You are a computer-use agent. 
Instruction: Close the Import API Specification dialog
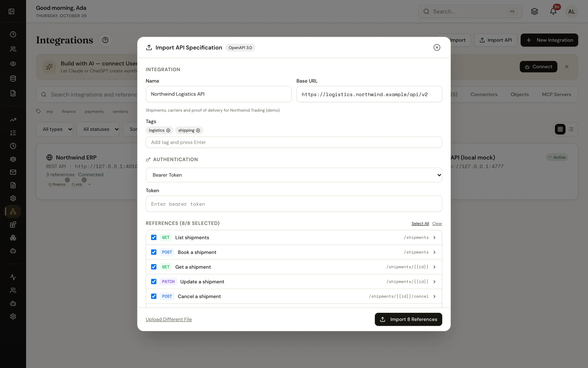(x=437, y=47)
